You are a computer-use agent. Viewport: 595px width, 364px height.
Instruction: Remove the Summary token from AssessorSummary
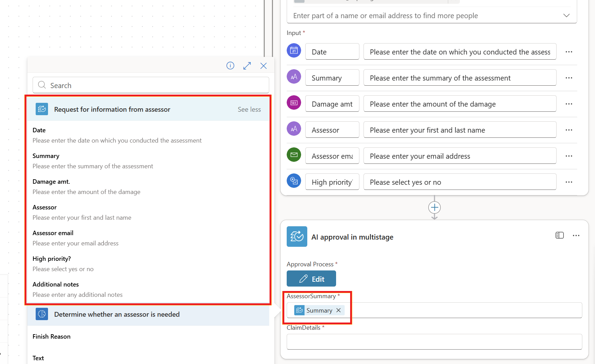[x=338, y=310]
